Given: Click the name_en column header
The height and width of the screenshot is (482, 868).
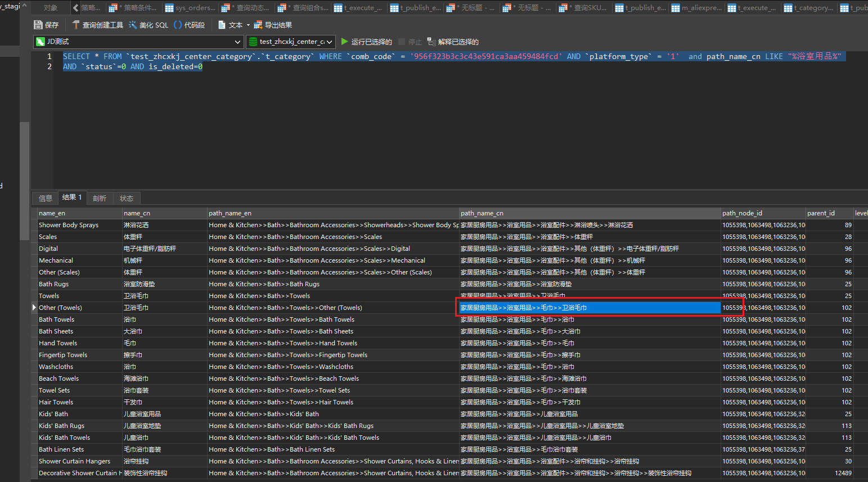Looking at the screenshot, I should point(80,213).
